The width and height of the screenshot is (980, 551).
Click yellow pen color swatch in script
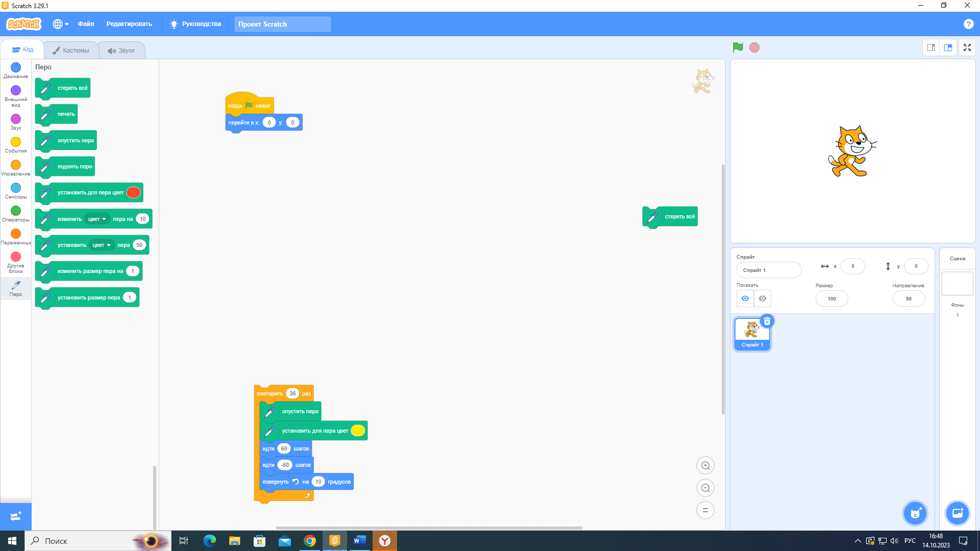[358, 431]
